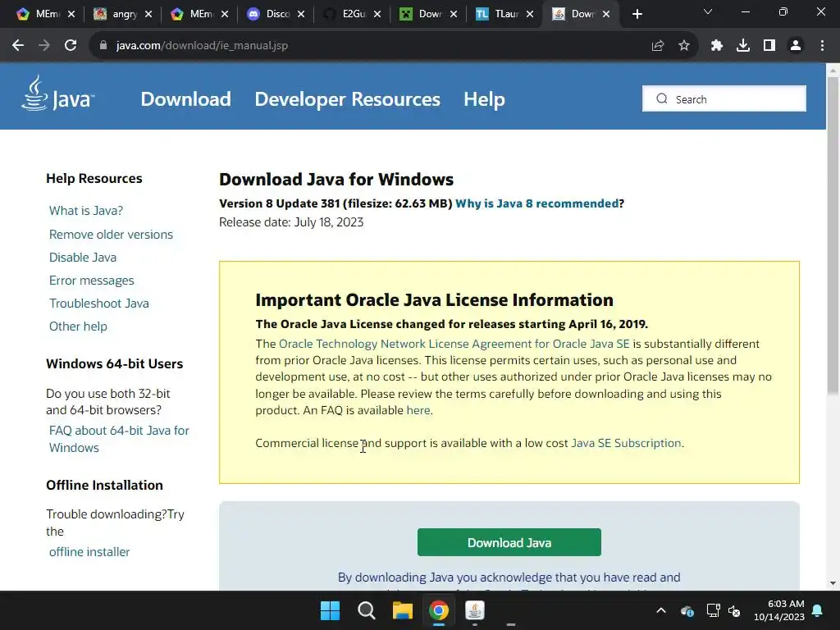Image resolution: width=840 pixels, height=630 pixels.
Task: Open Chrome three-dot menu
Action: click(x=822, y=46)
